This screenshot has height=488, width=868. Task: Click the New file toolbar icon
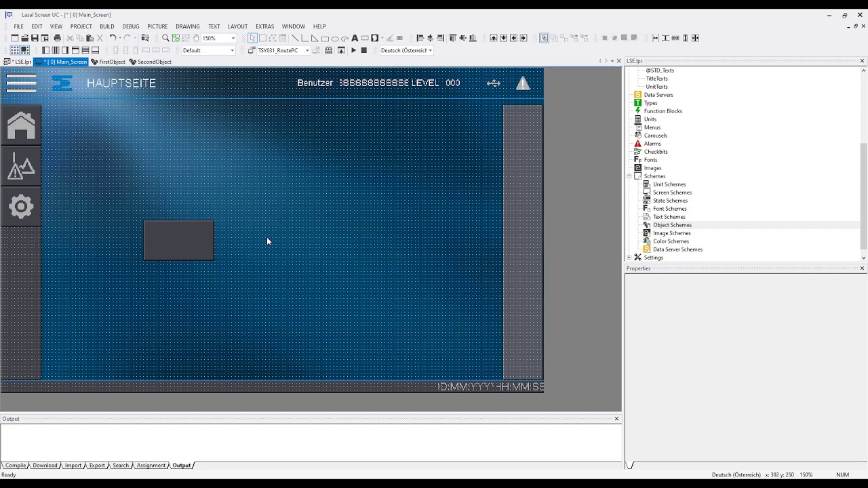[x=15, y=38]
